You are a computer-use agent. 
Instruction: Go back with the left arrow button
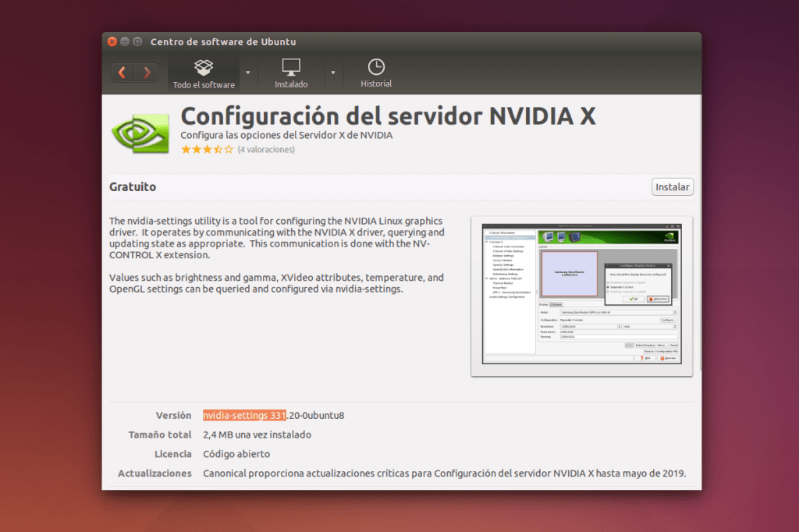pyautogui.click(x=123, y=73)
